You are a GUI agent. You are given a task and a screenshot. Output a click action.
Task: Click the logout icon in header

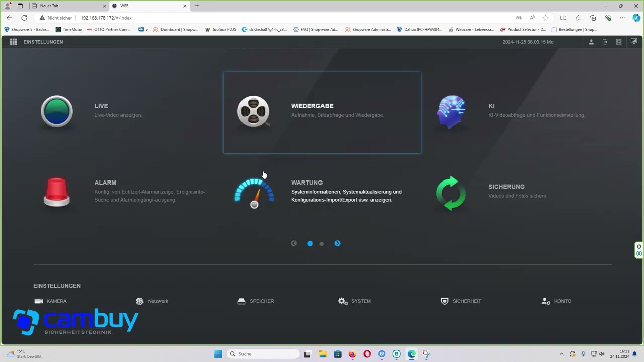coord(605,42)
